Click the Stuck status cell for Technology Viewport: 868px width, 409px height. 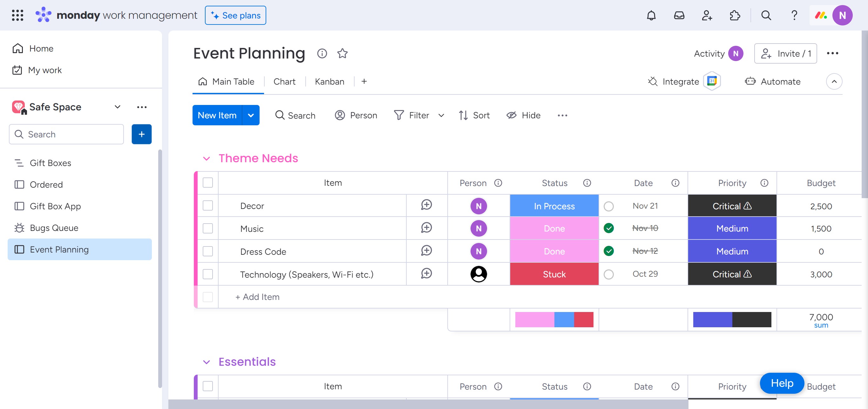point(554,274)
